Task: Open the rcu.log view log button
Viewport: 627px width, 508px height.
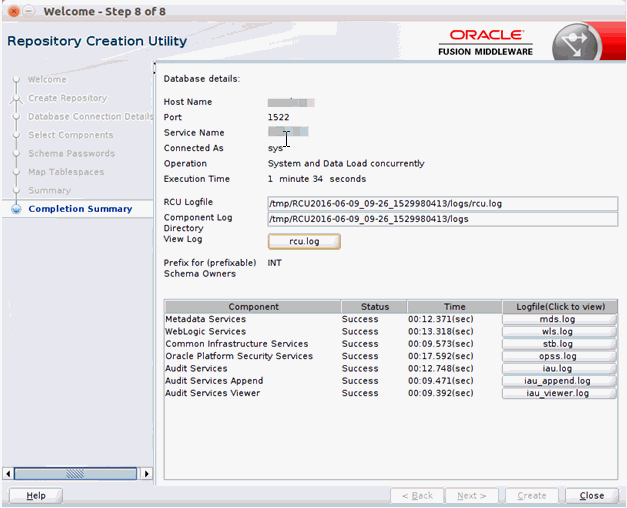Action: (x=304, y=242)
